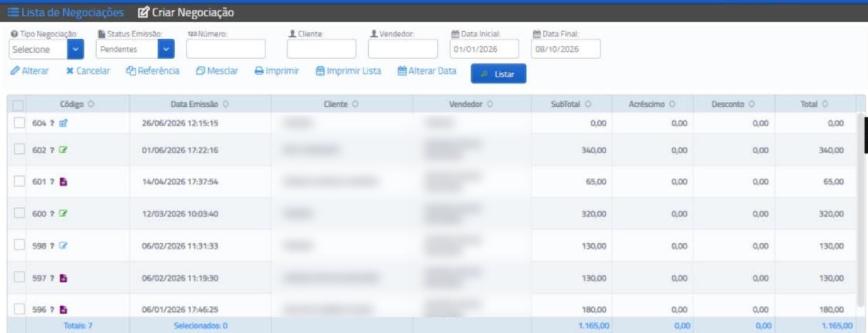The image size is (868, 333).
Task: Focus the Cliente input field
Action: pos(321,49)
